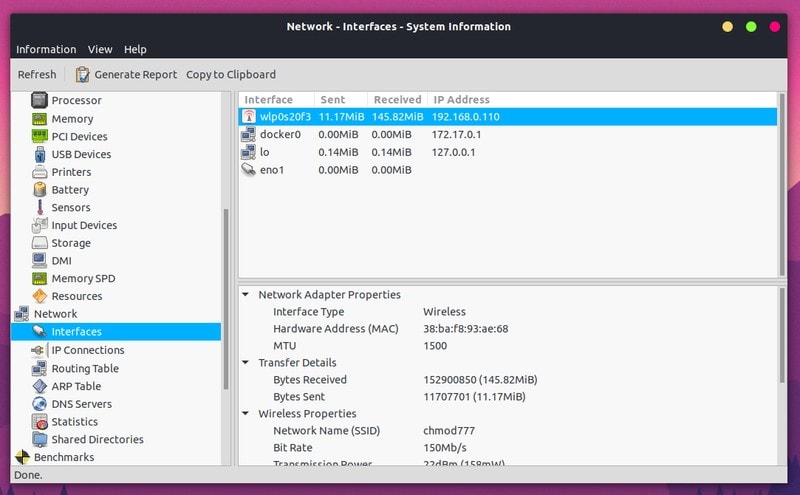Click the ARP Table diamond icon

pyautogui.click(x=39, y=386)
